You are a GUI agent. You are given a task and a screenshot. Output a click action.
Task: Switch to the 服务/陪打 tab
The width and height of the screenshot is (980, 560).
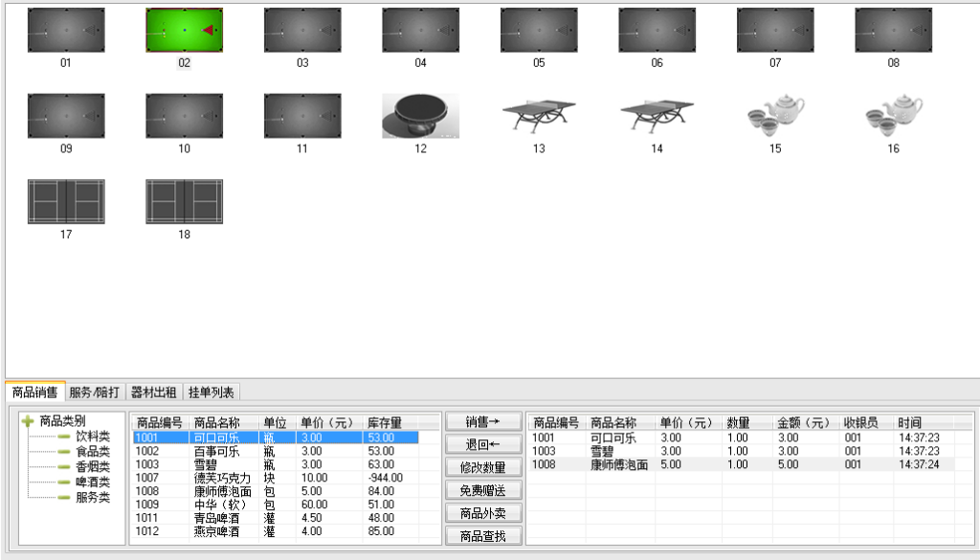(95, 392)
